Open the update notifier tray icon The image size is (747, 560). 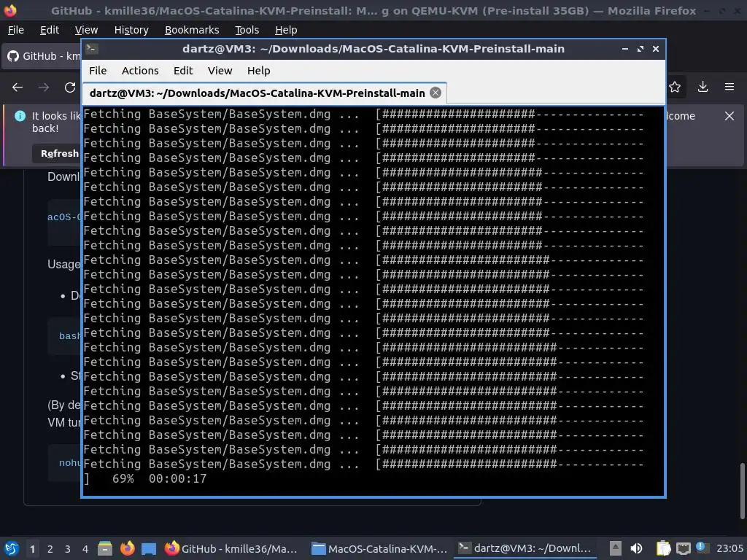click(x=701, y=548)
